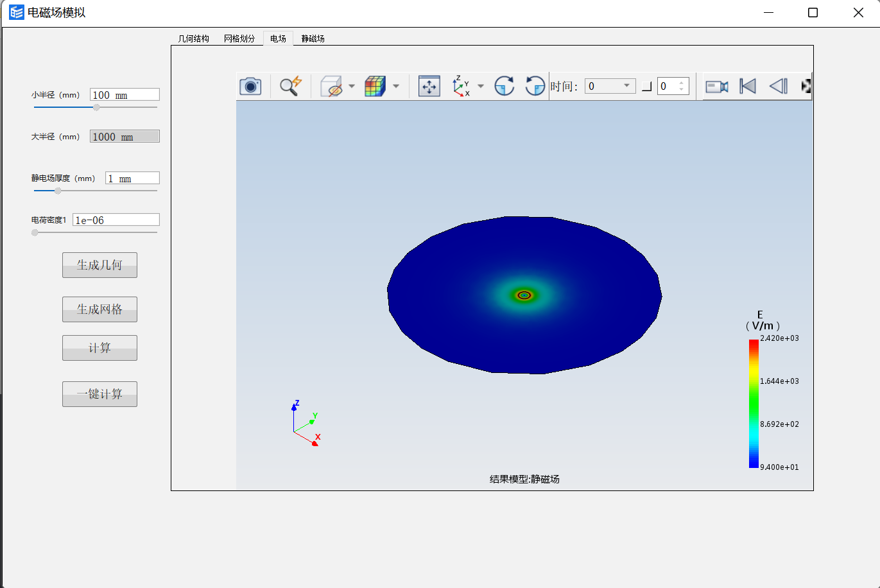Click the 生成几何 button
Image resolution: width=880 pixels, height=588 pixels.
click(99, 265)
